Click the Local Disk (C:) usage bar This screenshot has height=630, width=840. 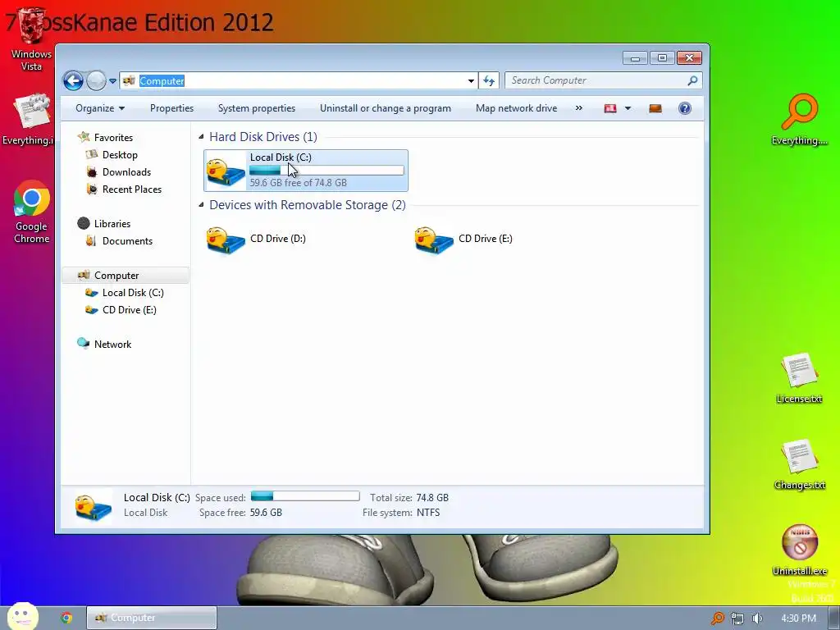click(326, 171)
